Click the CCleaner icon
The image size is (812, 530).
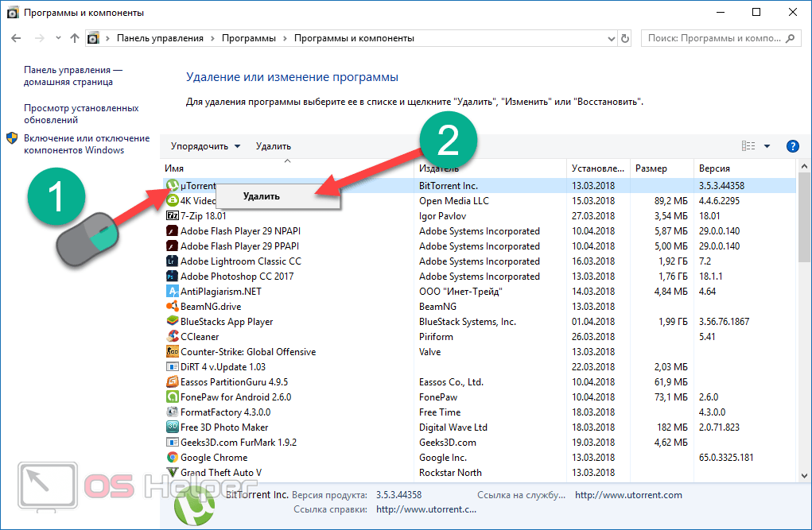click(x=173, y=336)
